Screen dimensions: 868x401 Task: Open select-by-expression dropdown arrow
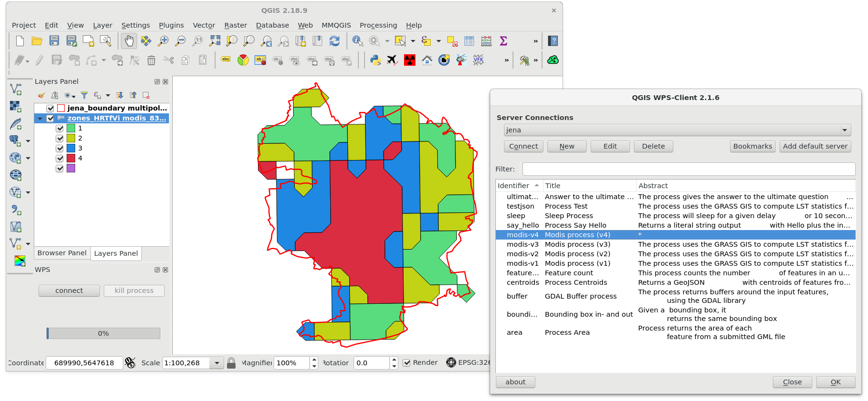438,41
